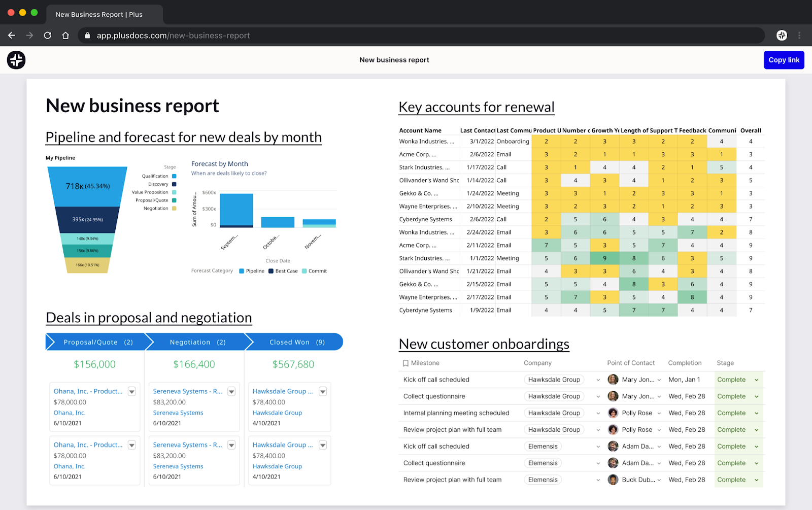The width and height of the screenshot is (812, 510).
Task: Click the lock icon in the address bar
Action: (x=87, y=36)
